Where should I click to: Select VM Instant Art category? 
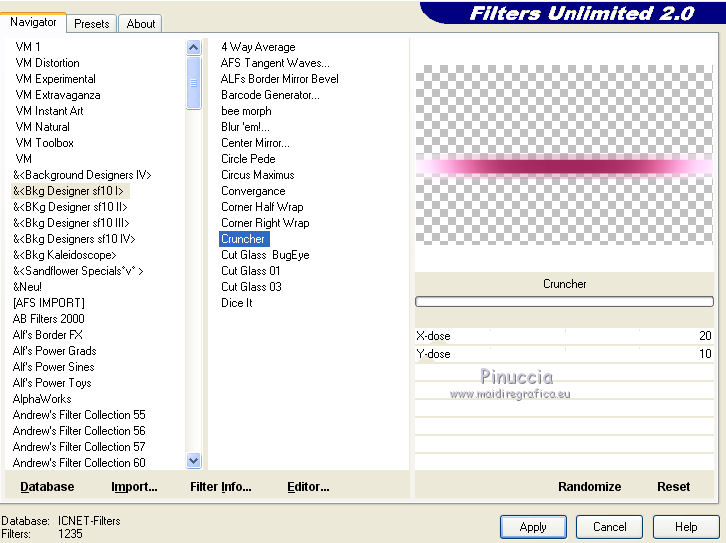click(49, 111)
